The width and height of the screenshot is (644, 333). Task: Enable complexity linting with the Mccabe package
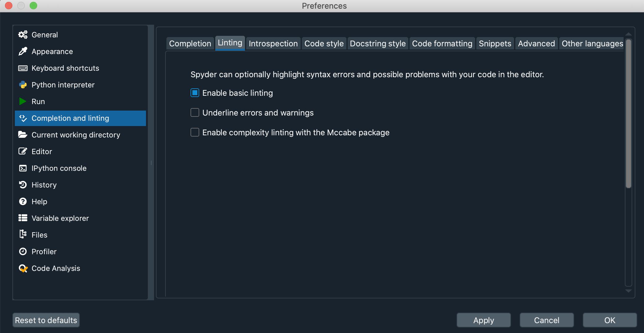195,132
